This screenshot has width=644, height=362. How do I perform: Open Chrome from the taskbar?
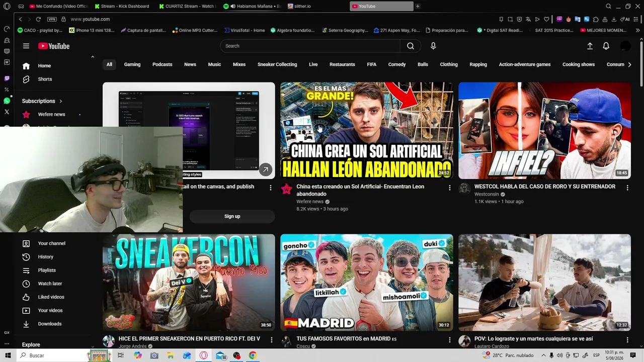click(x=253, y=355)
